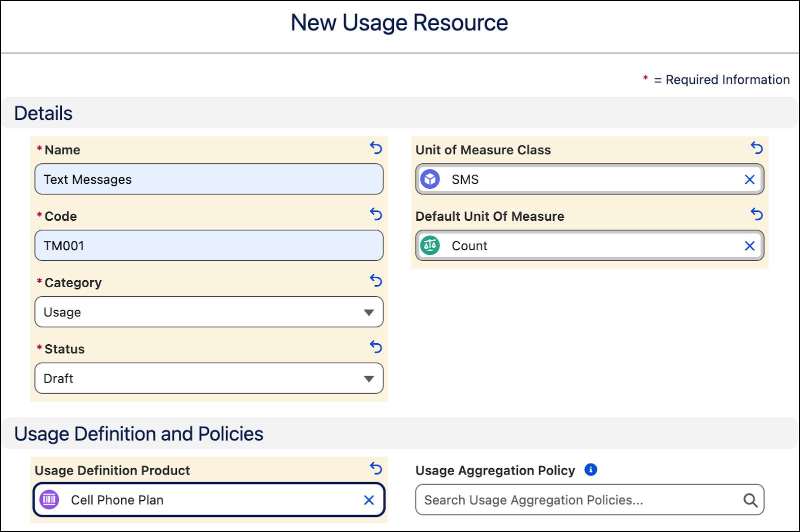
Task: Open the Category dropdown
Action: point(209,312)
